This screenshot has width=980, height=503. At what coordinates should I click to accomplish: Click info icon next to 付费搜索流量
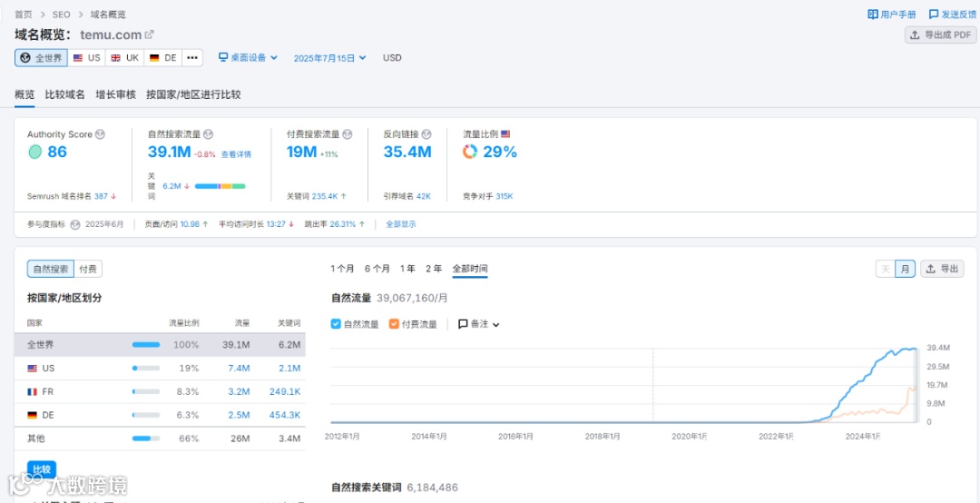348,134
